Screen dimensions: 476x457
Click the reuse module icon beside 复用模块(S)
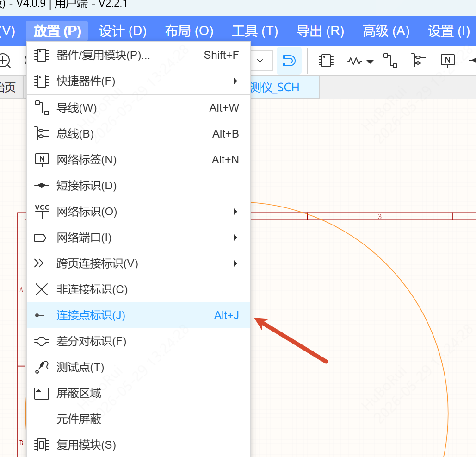[42, 445]
